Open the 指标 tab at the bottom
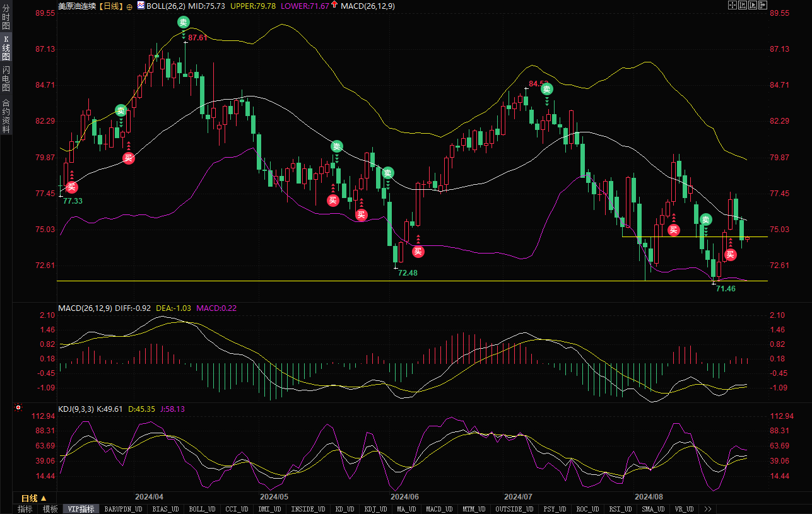The height and width of the screenshot is (514, 812). (25, 509)
